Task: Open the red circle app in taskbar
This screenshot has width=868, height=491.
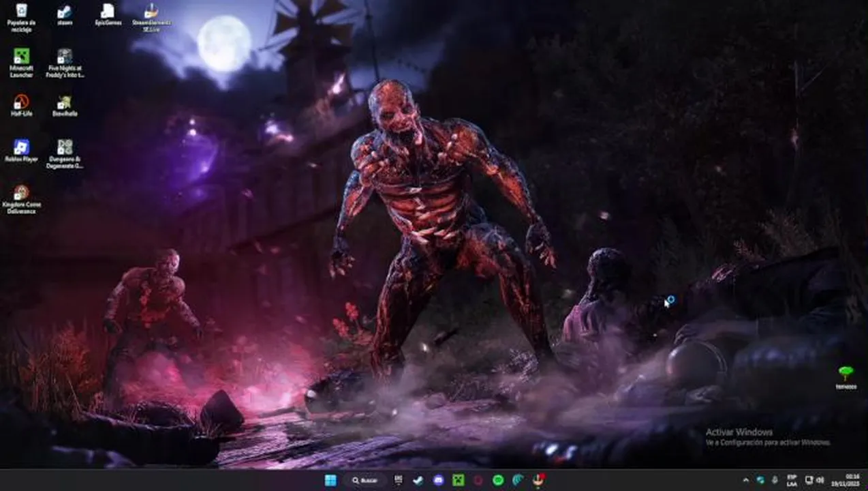Action: click(x=478, y=480)
